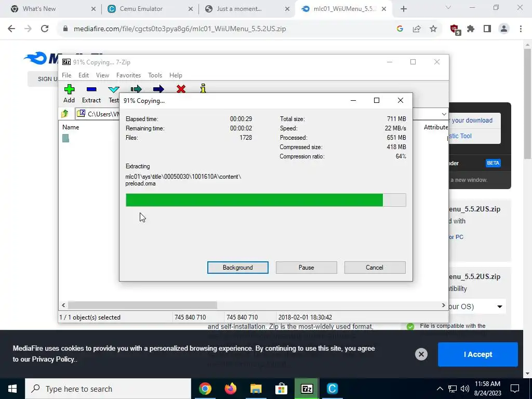Click the Move arrow icon in 7-Zip
Screen dimensions: 532x399
point(158,89)
